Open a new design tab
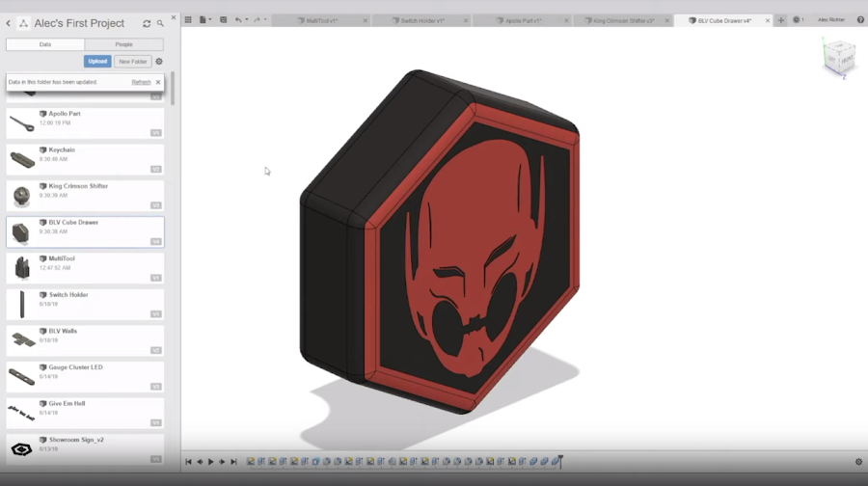 pos(780,20)
